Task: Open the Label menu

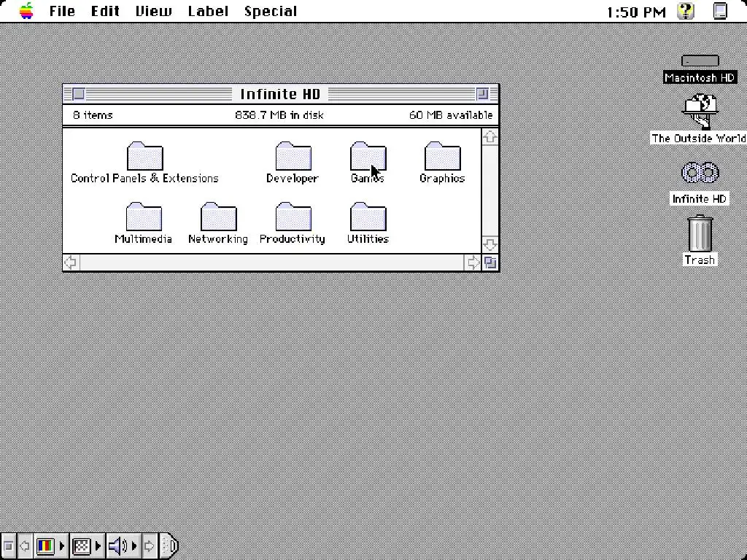Action: pyautogui.click(x=208, y=11)
